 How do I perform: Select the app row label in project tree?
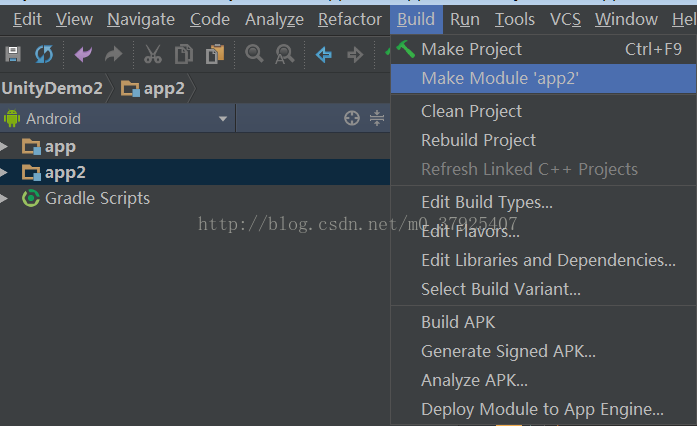pos(60,147)
